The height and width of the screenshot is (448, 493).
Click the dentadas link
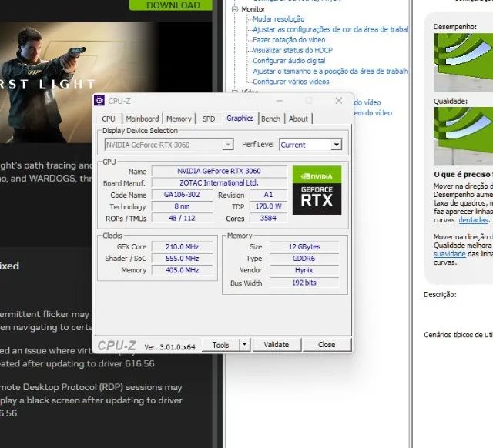(473, 220)
